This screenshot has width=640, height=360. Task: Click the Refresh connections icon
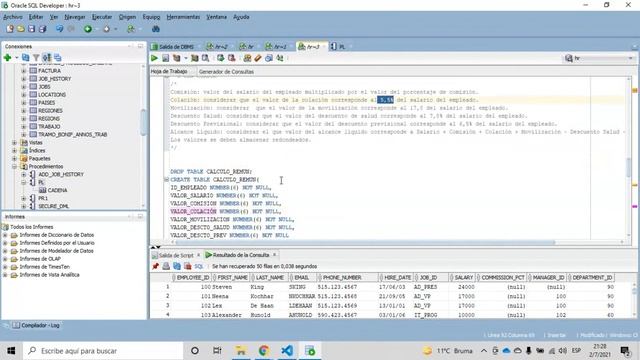coord(26,58)
